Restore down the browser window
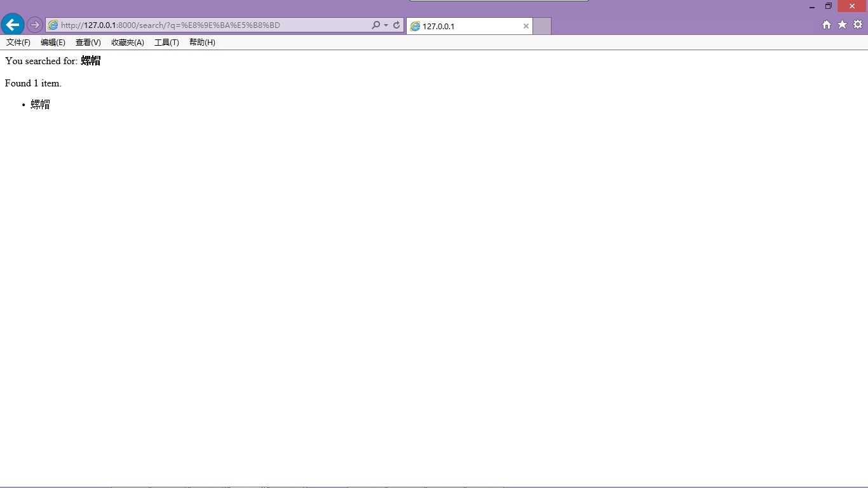The height and width of the screenshot is (488, 868). (829, 6)
